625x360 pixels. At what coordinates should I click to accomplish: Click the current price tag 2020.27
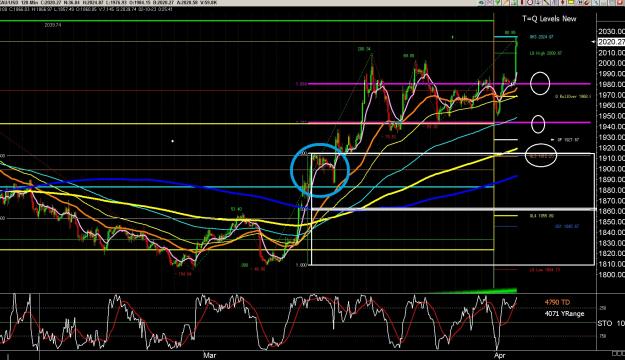[x=611, y=42]
